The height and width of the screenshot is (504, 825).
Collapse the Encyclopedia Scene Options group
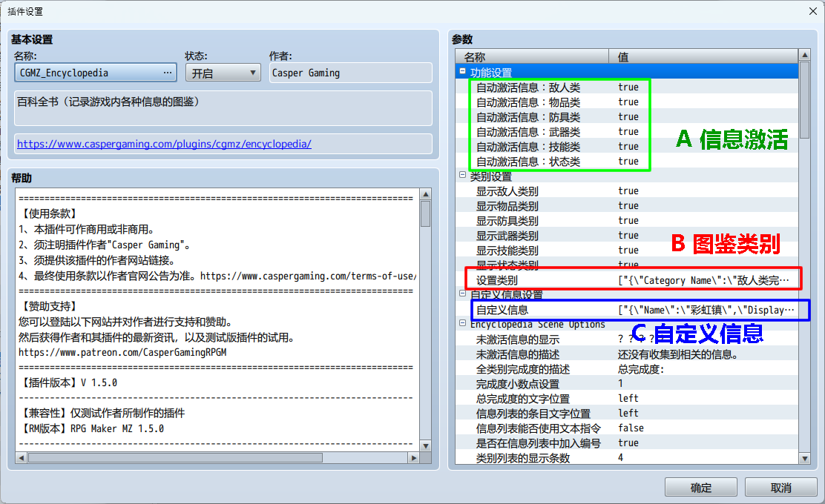pos(462,323)
